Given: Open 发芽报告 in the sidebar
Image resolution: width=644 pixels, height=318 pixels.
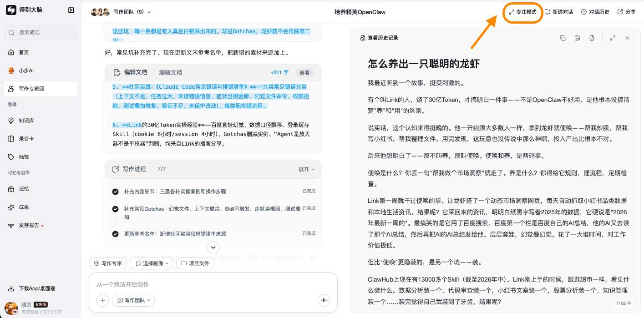Looking at the screenshot, I should [41, 225].
